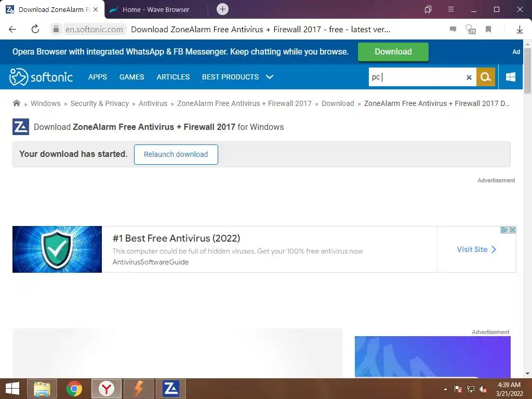The height and width of the screenshot is (399, 532).
Task: Switch to Home - Wave Browser tab
Action: click(156, 9)
